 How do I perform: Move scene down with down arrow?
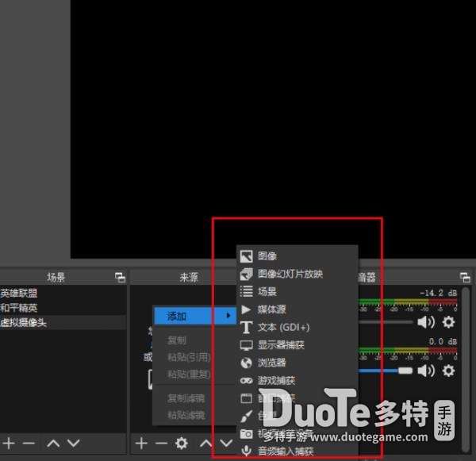74,444
